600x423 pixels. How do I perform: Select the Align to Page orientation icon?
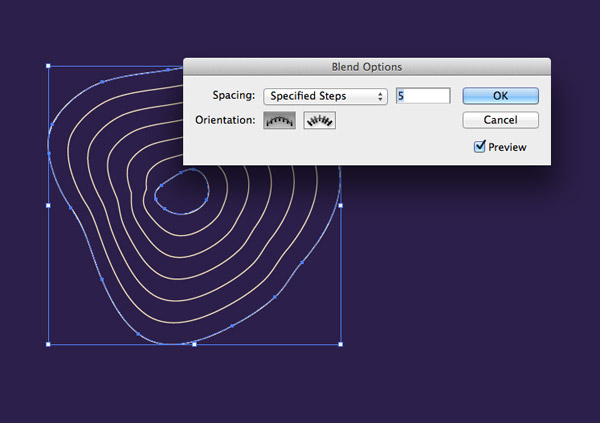point(279,121)
